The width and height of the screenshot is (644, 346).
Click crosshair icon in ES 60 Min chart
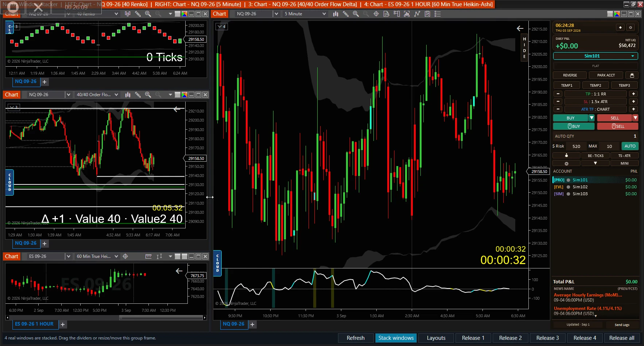[x=125, y=256]
